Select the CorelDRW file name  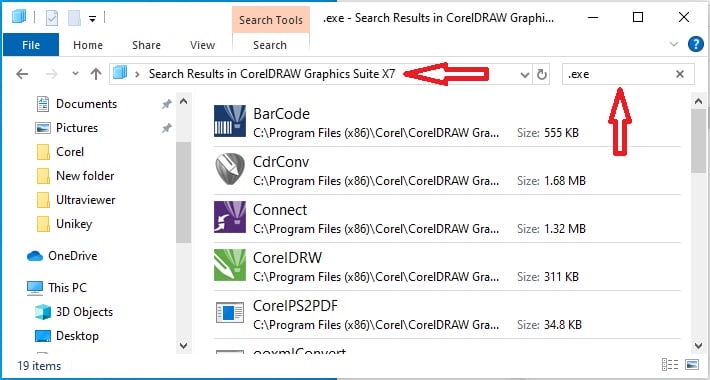pyautogui.click(x=287, y=258)
